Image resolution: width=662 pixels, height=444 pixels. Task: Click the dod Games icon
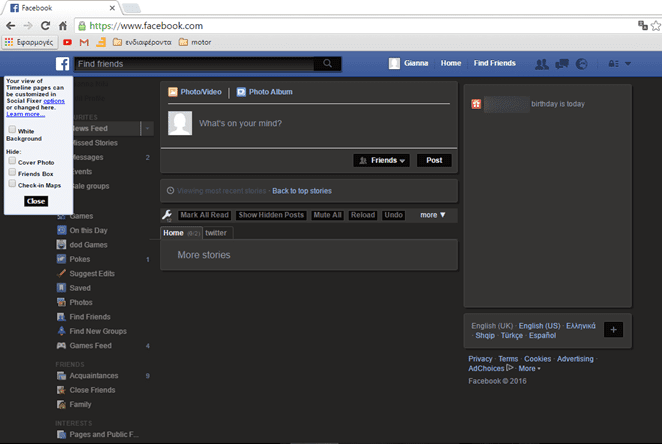[62, 244]
